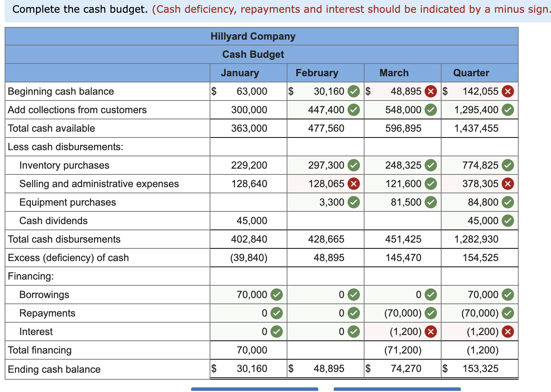Select the January Repayments input cell
551x392 pixels.
[243, 313]
